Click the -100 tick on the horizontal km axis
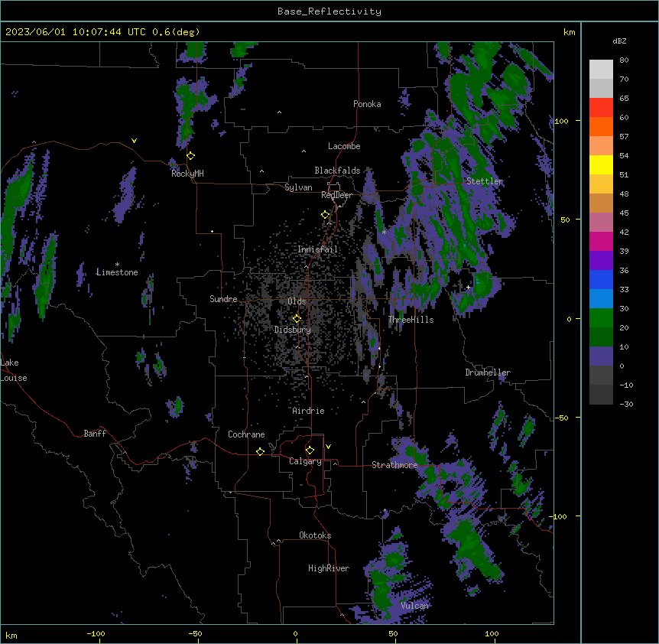This screenshot has width=659, height=644. [x=96, y=633]
